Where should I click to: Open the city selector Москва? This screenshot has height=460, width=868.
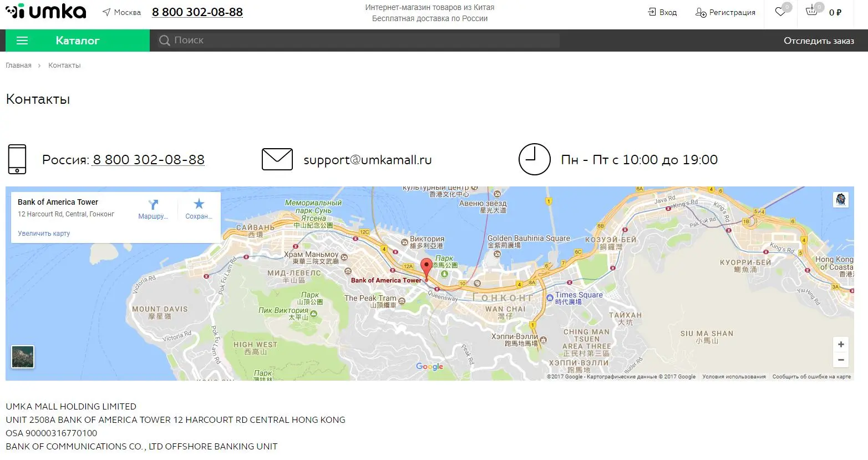coord(122,12)
